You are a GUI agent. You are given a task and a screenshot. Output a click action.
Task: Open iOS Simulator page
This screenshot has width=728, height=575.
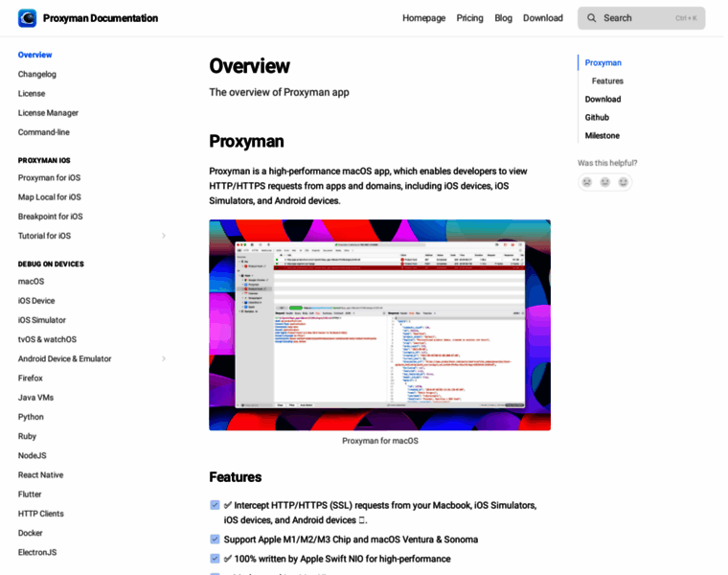[42, 320]
